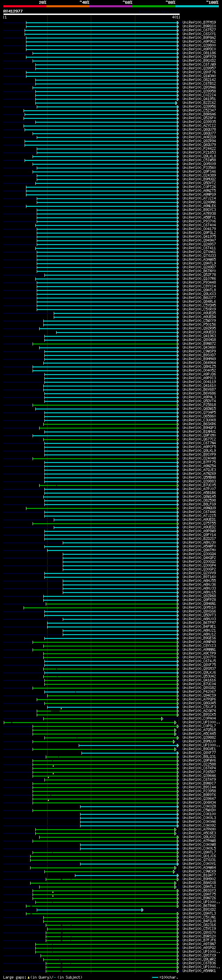Image resolution: width=222 pixels, height=980 pixels.
Task: Select hit label UniRef100_B8ASX8
Action: coord(199,883)
